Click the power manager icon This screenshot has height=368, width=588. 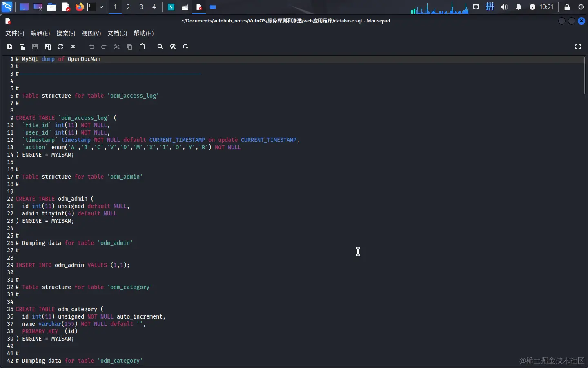pyautogui.click(x=532, y=7)
